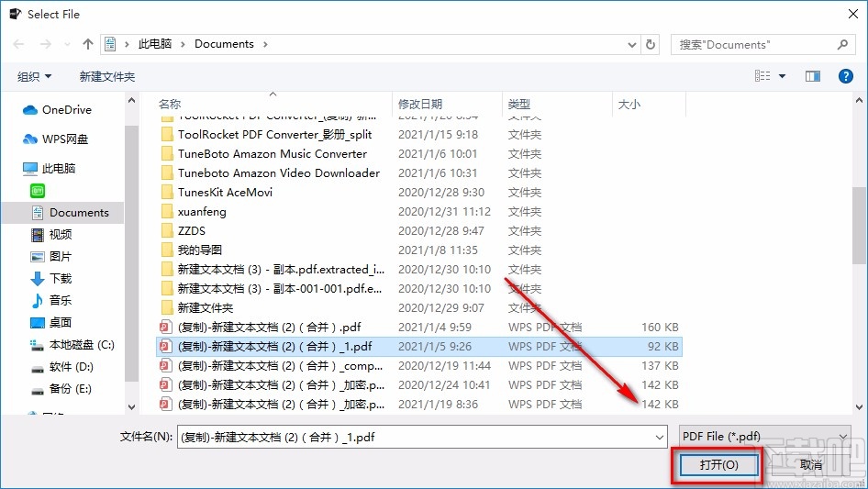Expand the filename dropdown list

pyautogui.click(x=660, y=438)
